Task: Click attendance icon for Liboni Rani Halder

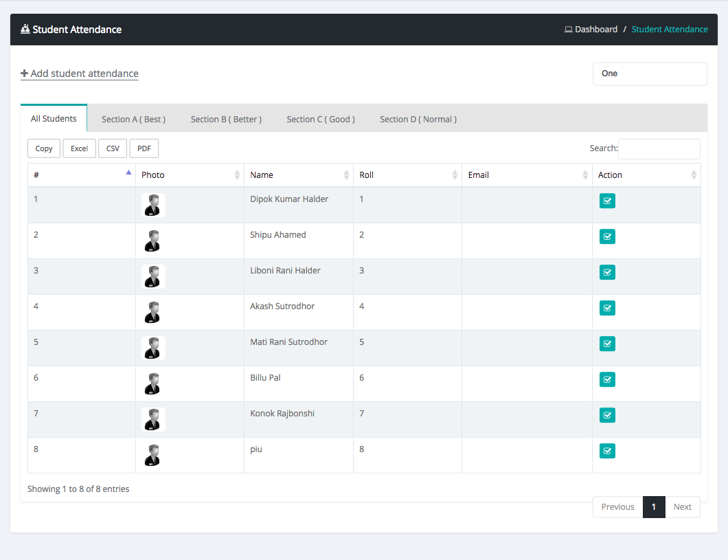Action: [x=607, y=272]
